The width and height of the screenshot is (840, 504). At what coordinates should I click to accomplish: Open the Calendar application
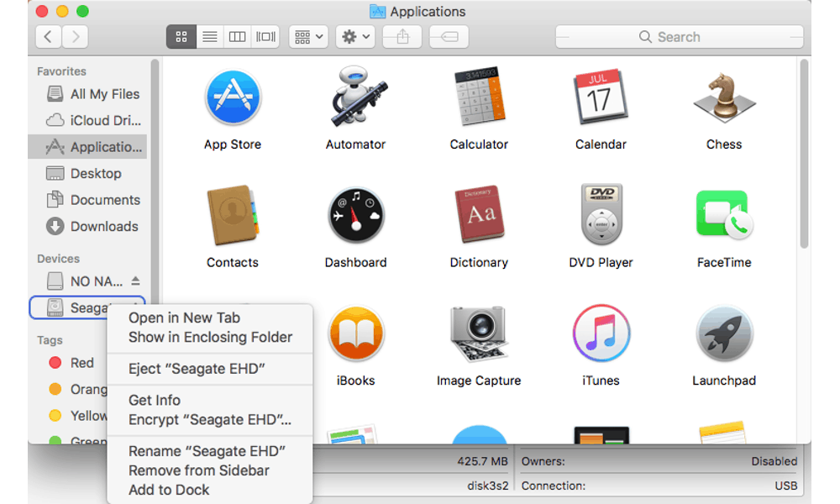(601, 97)
